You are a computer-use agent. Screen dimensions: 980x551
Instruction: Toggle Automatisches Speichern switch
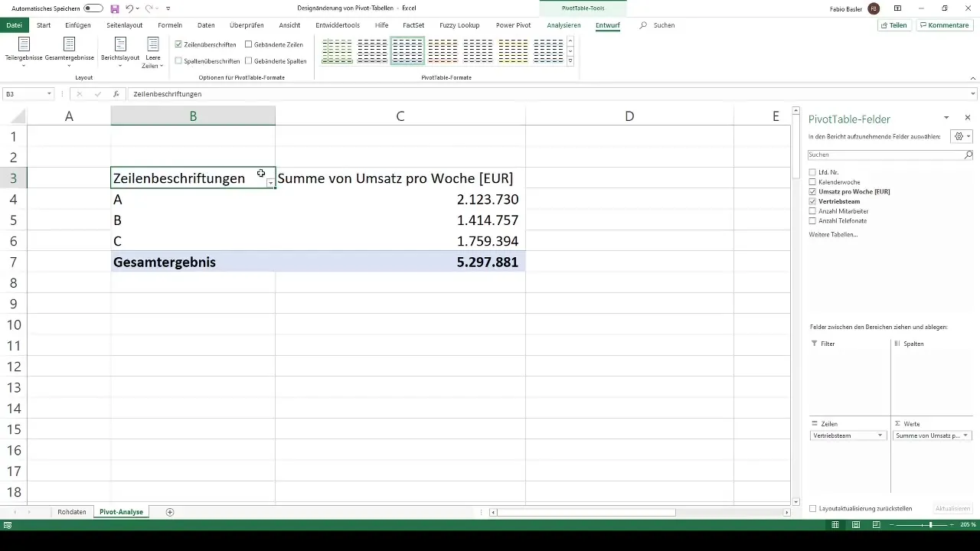[x=93, y=8]
